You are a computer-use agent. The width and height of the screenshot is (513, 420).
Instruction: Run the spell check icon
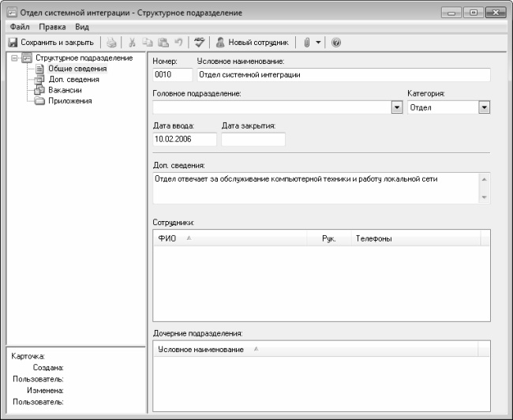tap(200, 43)
